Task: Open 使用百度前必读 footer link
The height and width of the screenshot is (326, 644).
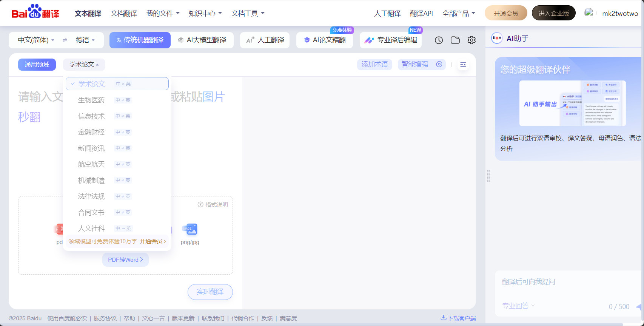Action: point(67,318)
